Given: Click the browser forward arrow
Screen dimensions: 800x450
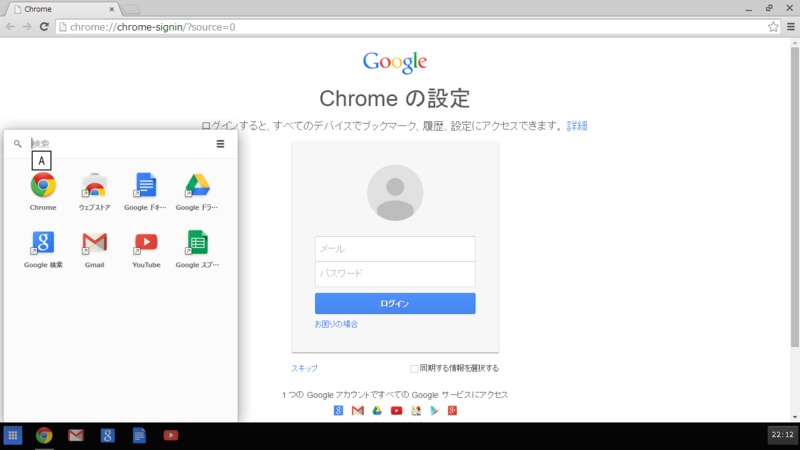Looking at the screenshot, I should click(27, 27).
